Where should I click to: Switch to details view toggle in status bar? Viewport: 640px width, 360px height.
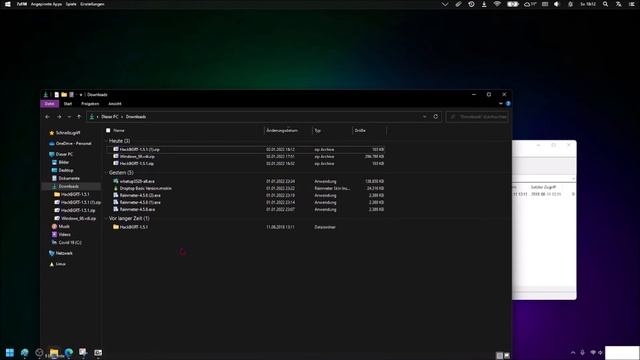[500, 356]
